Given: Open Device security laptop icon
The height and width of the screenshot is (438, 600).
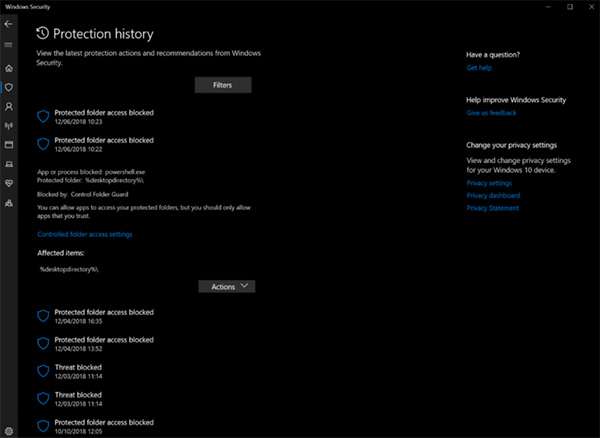Looking at the screenshot, I should click(9, 164).
